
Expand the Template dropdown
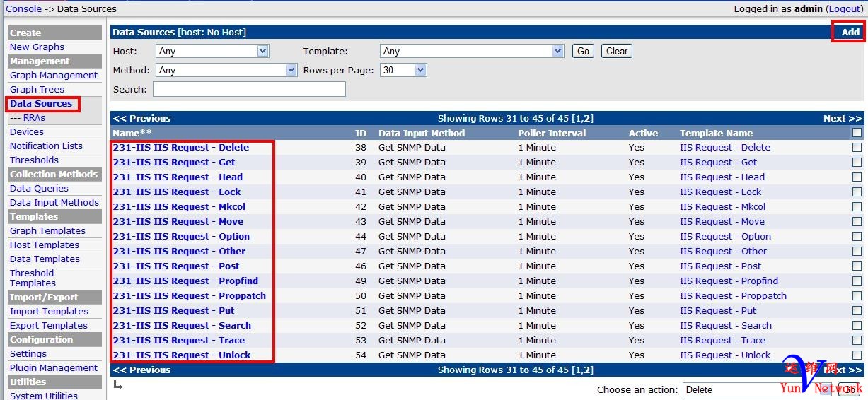472,51
